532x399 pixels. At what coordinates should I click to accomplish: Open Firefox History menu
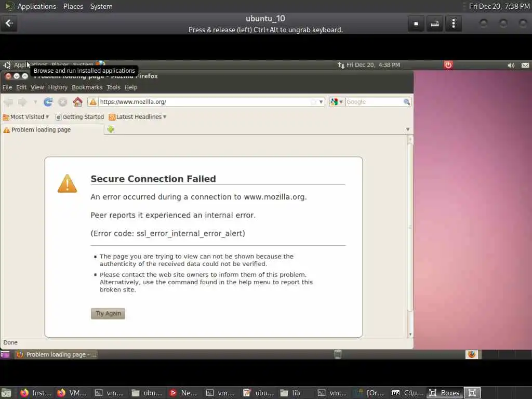(58, 87)
